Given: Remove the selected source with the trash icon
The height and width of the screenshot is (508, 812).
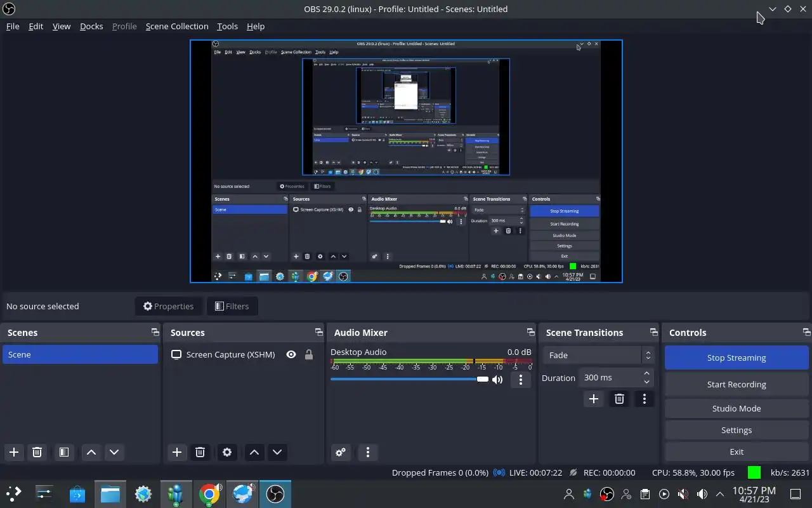Looking at the screenshot, I should click(x=200, y=452).
